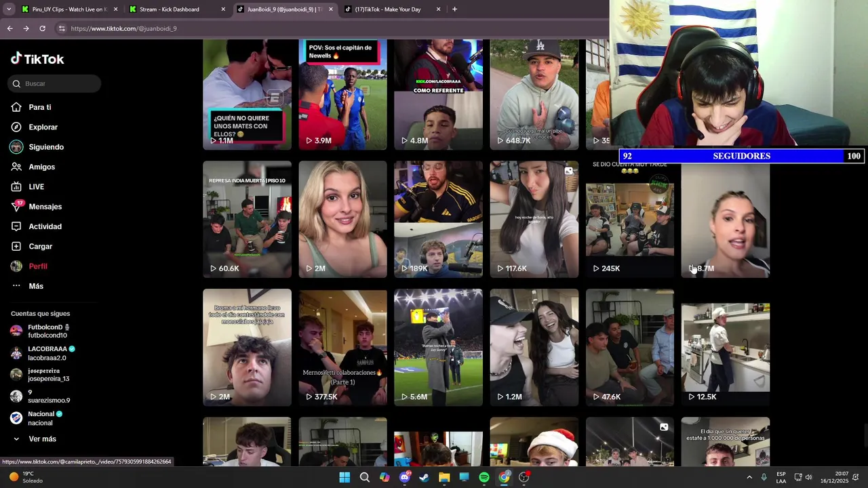
Task: Open the TikTok logo home link
Action: pyautogui.click(x=37, y=59)
